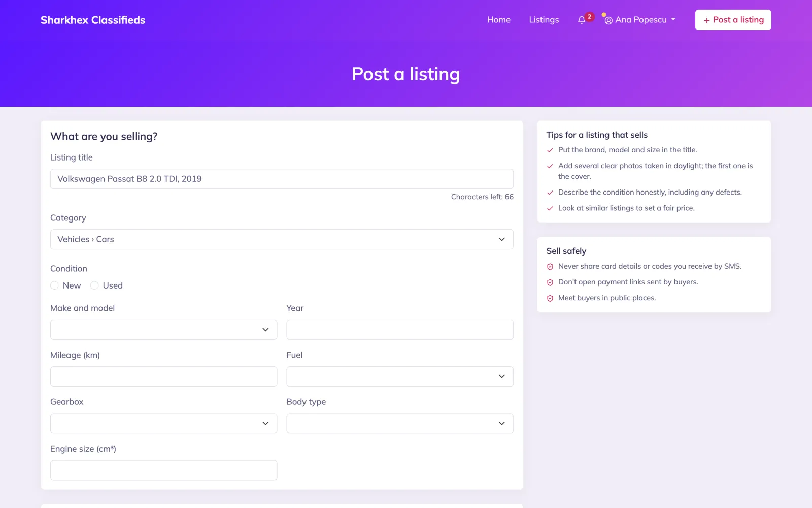Click the checkmark beside the daylight photos tip
Screen dimensions: 812x508
coord(550,166)
